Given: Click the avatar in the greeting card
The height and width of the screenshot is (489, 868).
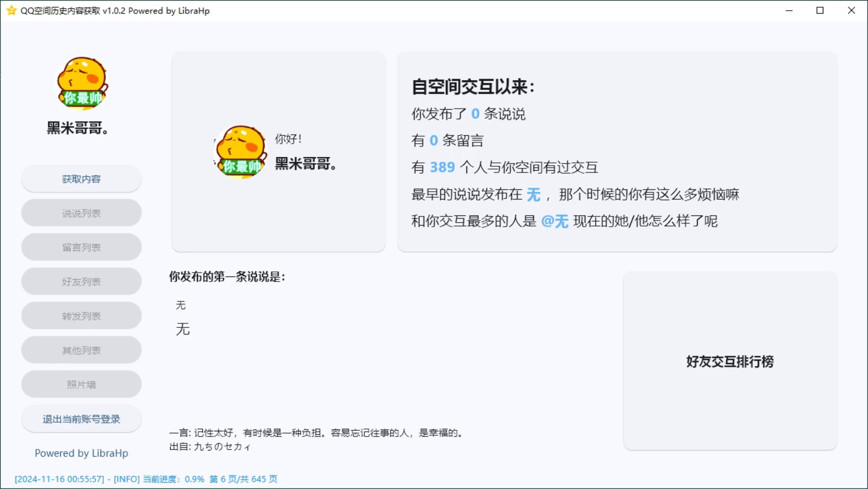Looking at the screenshot, I should pyautogui.click(x=240, y=151).
